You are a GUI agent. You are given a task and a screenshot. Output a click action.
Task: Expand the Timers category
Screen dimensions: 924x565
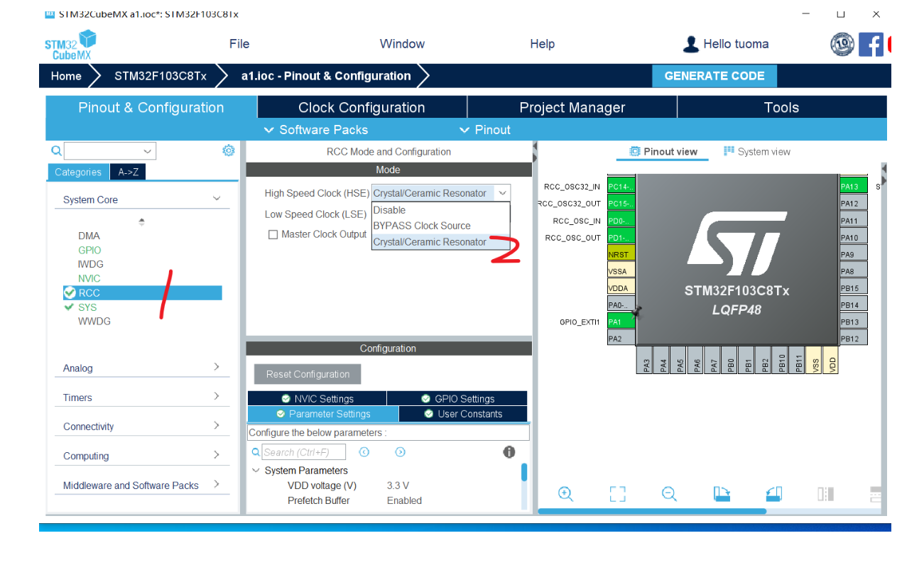click(x=217, y=396)
